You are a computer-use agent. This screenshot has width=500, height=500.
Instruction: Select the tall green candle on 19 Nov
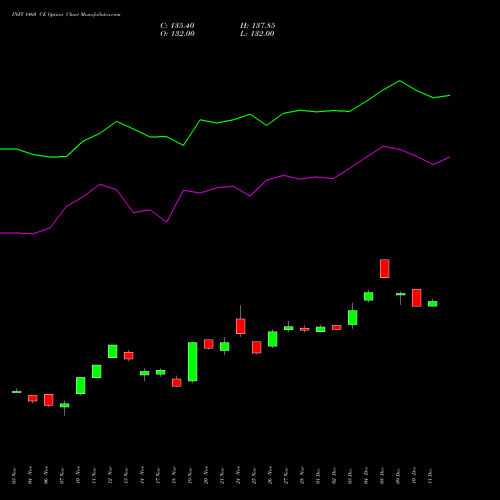pos(193,362)
